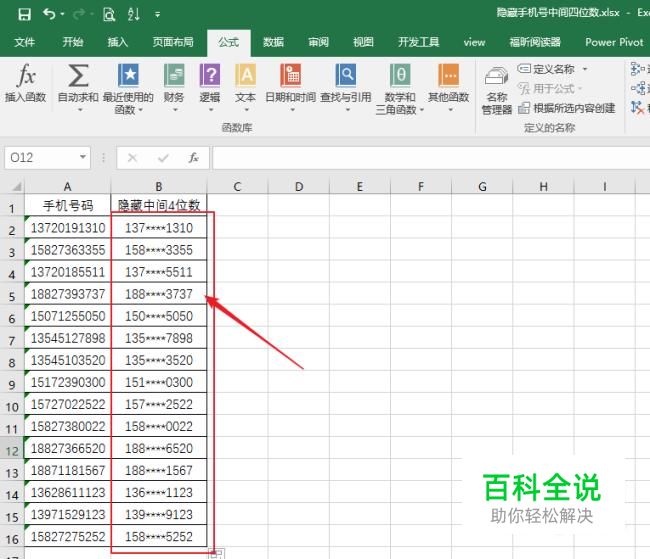Select column B header
This screenshot has height=559, width=650.
click(159, 187)
